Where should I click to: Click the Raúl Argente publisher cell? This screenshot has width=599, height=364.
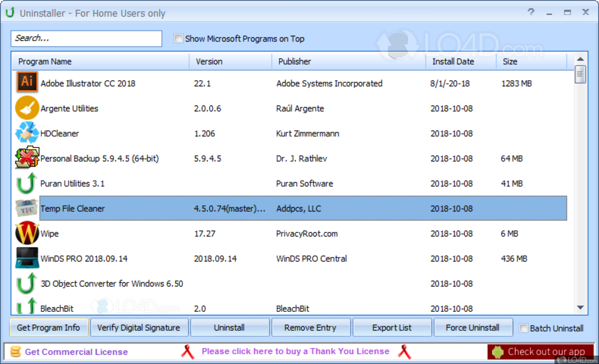pos(300,108)
